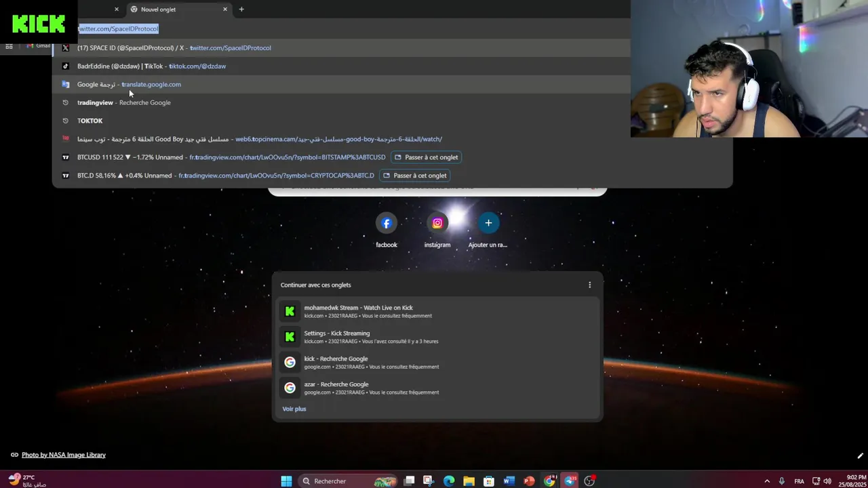Click the Windows taskbar Rechercher search box
Image resolution: width=868 pixels, height=488 pixels.
[x=347, y=481]
